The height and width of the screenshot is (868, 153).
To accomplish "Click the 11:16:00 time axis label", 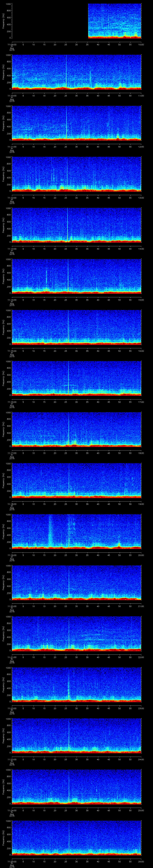I will tap(12, 402).
